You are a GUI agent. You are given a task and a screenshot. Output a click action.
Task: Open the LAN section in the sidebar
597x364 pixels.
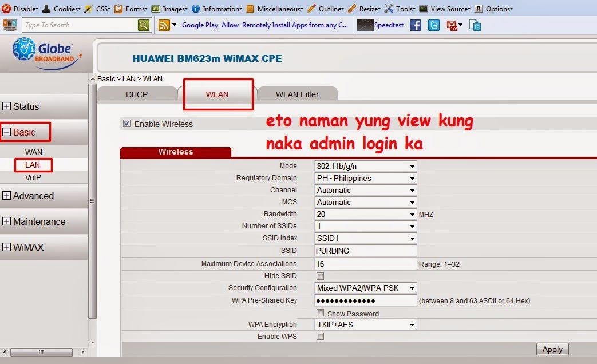(x=33, y=165)
